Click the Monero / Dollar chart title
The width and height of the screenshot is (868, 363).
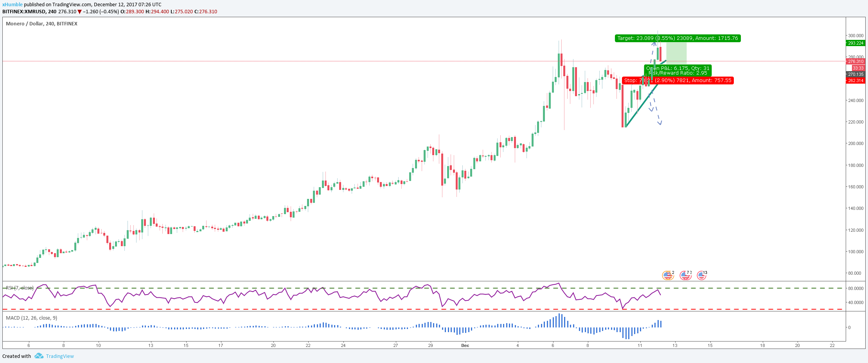tap(41, 23)
